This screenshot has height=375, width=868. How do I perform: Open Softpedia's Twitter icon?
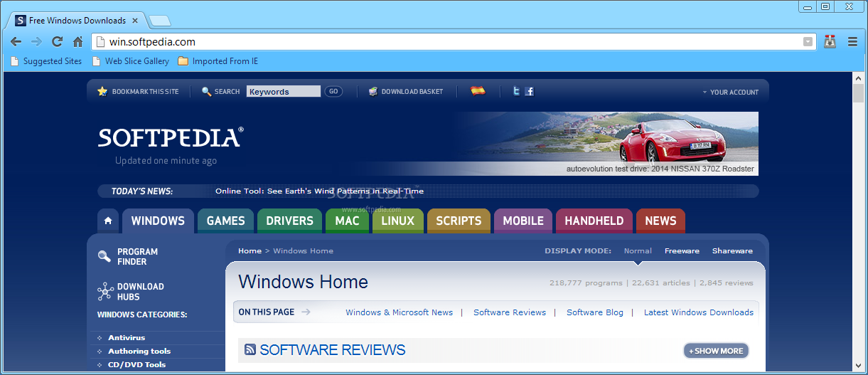pos(516,91)
